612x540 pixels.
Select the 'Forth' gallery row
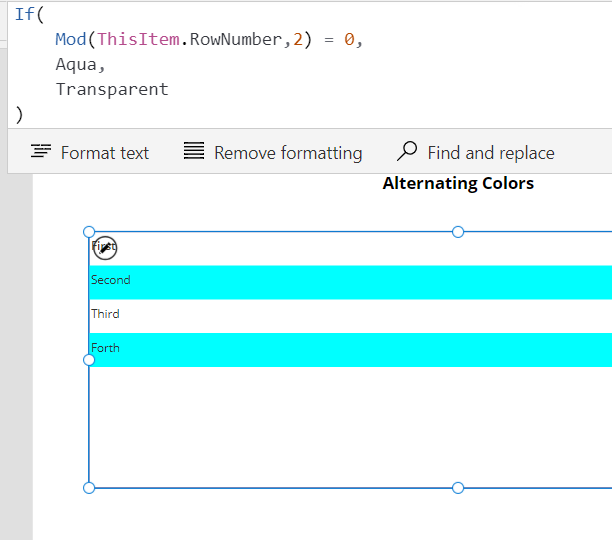click(x=350, y=350)
